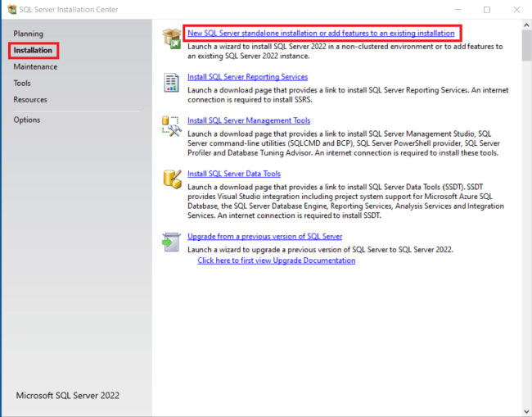Open Install SQL Server Data Tools link
This screenshot has height=417, width=532.
click(234, 174)
